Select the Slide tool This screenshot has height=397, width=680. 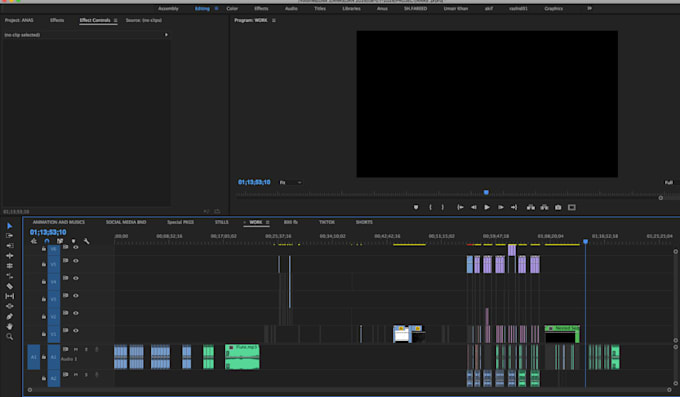pos(10,306)
